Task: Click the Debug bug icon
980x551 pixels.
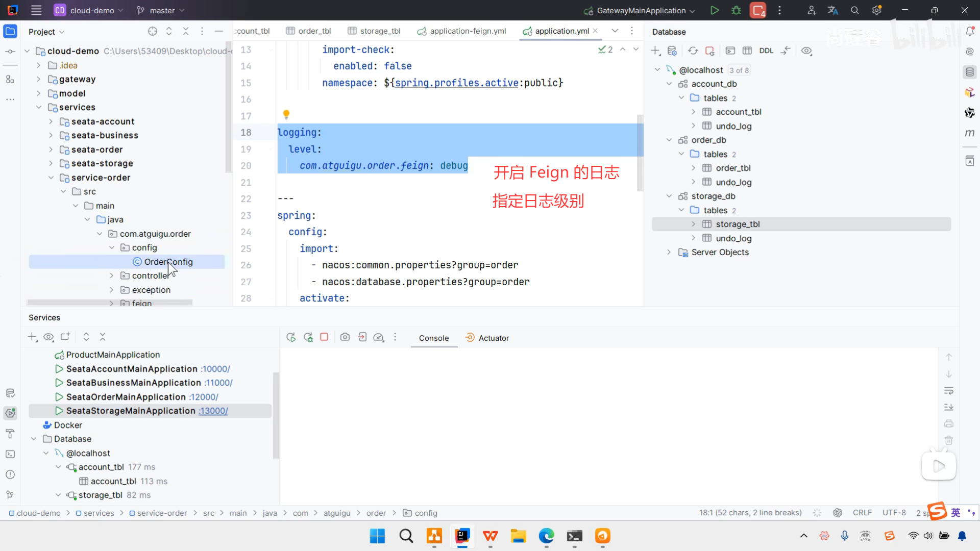Action: pos(736,10)
